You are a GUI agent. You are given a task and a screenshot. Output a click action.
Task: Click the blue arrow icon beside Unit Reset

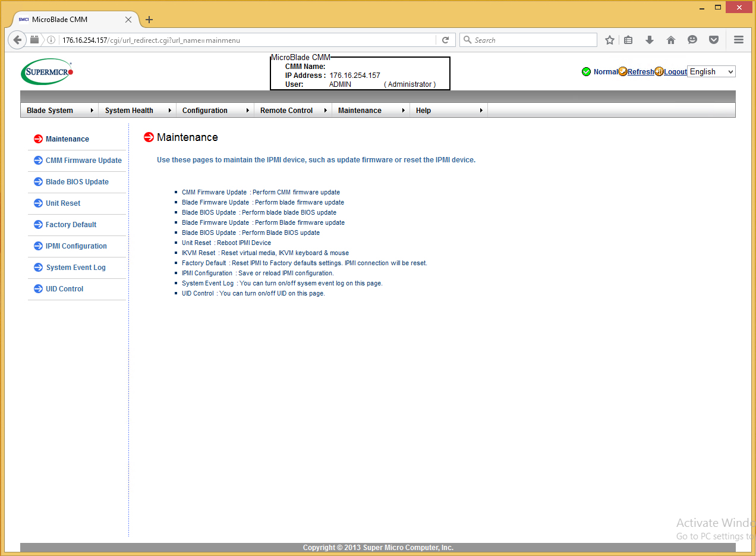39,203
